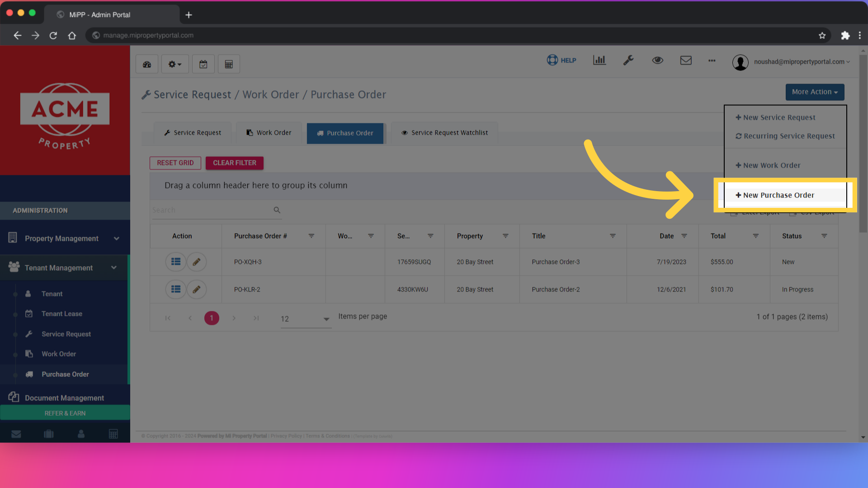This screenshot has width=868, height=488.
Task: Switch to the Service Request tab
Action: pos(193,133)
